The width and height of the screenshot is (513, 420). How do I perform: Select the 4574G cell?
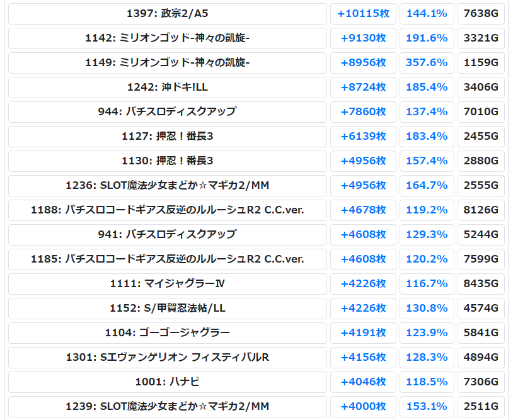point(481,308)
